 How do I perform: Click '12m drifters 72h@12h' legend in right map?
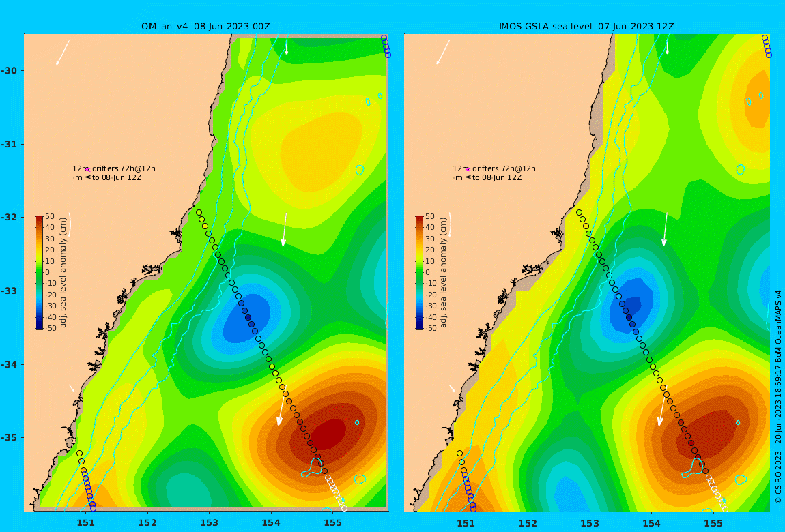pyautogui.click(x=494, y=168)
